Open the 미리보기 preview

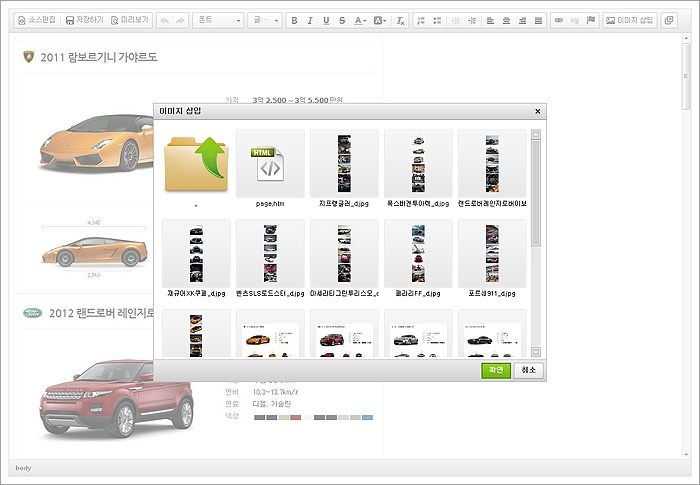(129, 20)
